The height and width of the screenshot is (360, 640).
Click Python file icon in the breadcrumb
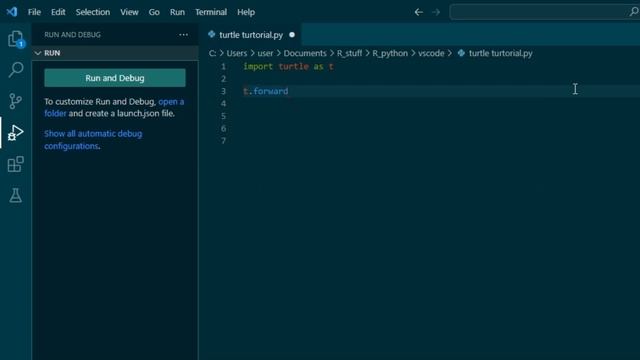[x=461, y=53]
